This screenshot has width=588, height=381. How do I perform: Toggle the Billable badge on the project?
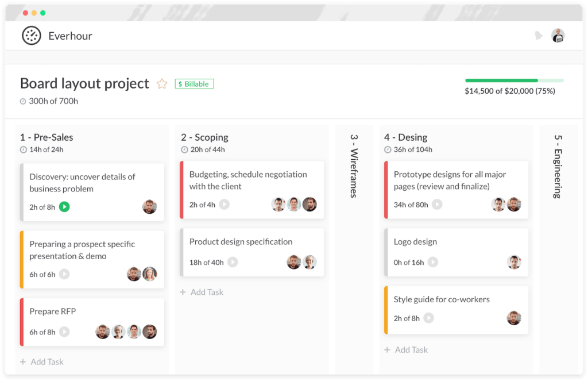tap(194, 83)
